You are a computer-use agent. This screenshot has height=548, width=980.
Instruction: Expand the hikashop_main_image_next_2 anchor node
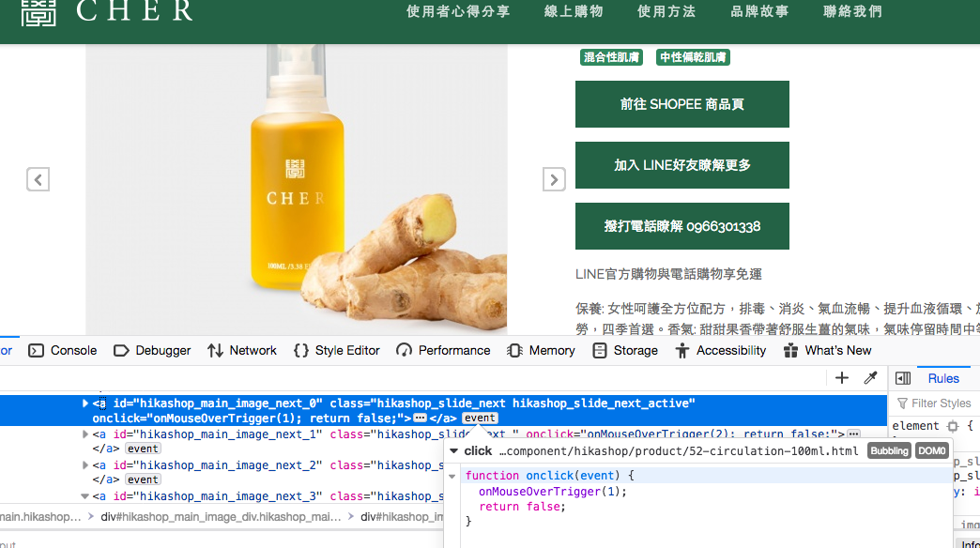coord(85,464)
